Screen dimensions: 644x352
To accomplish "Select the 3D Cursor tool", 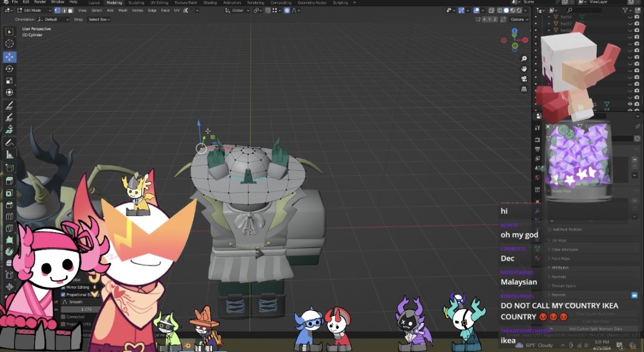I will coord(9,44).
